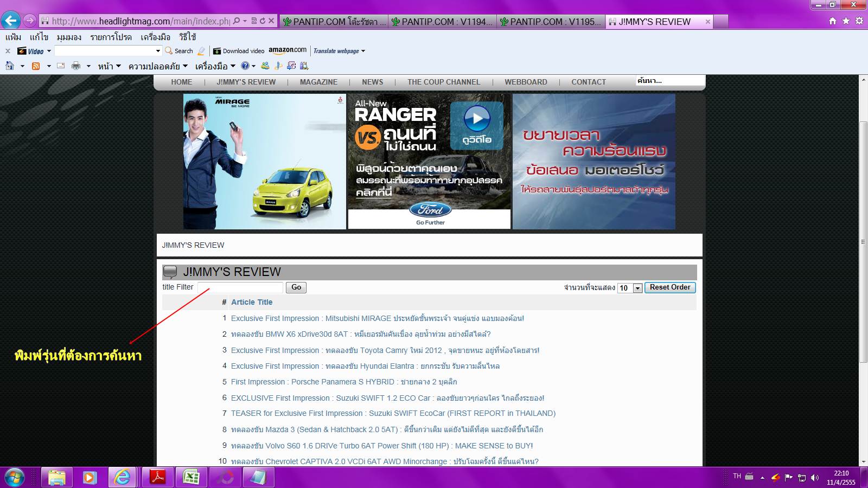This screenshot has width=868, height=488.
Task: Click the Reset Order button
Action: (670, 287)
